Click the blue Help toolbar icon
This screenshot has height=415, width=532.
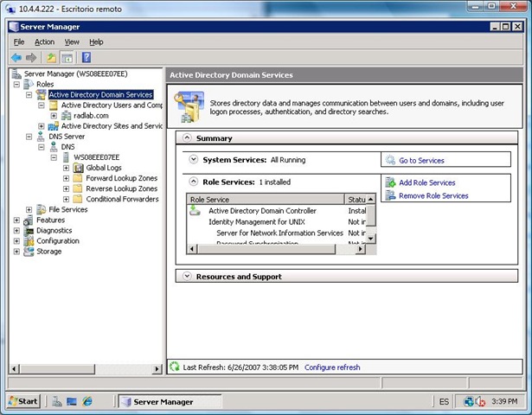click(86, 57)
